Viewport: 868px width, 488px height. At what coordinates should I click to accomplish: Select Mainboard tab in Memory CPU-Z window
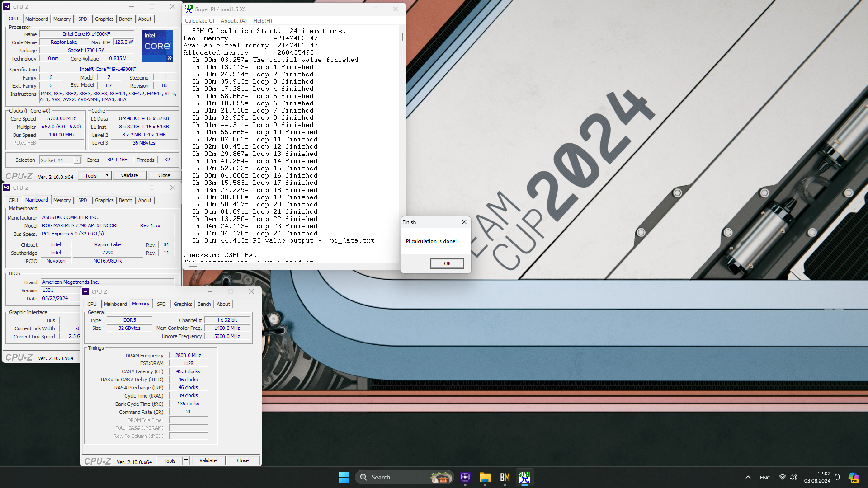pyautogui.click(x=115, y=304)
